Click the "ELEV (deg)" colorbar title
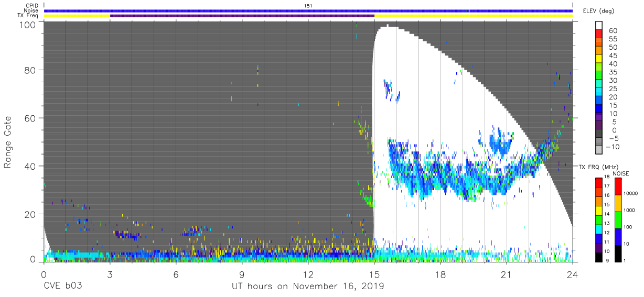The image size is (644, 297). coord(598,11)
